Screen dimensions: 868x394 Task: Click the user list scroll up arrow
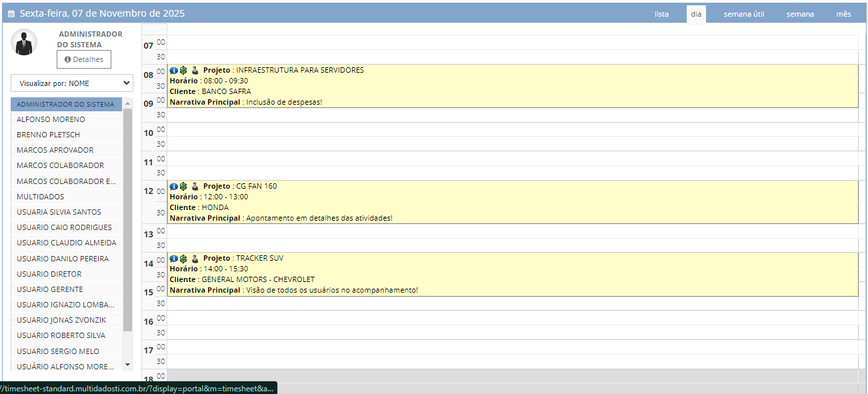(127, 103)
